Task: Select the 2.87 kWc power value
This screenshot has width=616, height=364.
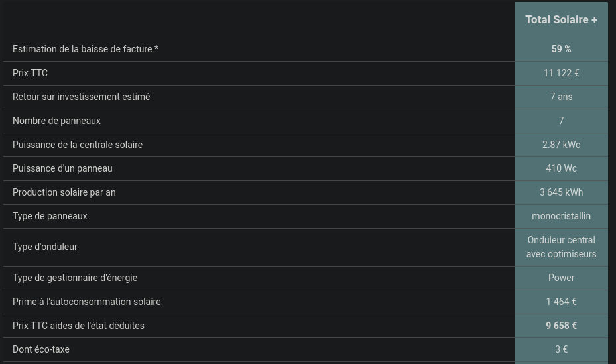Action: pyautogui.click(x=561, y=145)
